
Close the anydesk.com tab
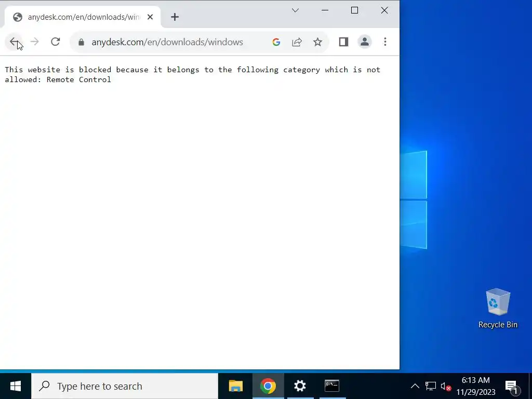pyautogui.click(x=150, y=17)
